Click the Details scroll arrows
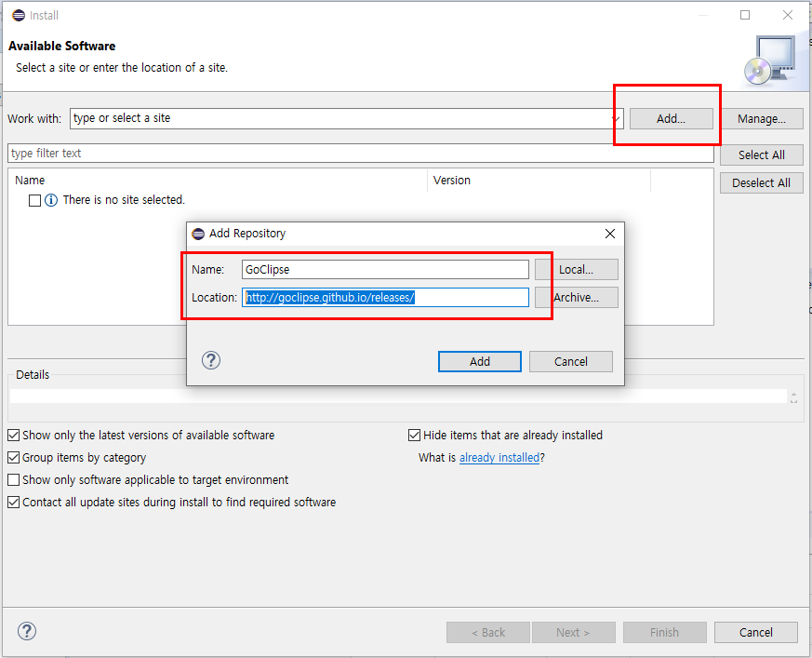812x658 pixels. 793,397
